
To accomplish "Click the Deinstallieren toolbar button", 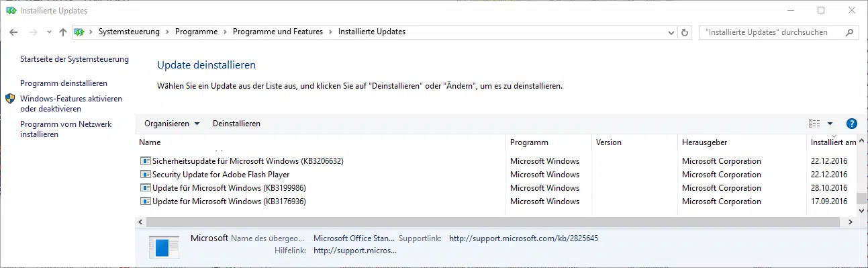I will coord(236,124).
